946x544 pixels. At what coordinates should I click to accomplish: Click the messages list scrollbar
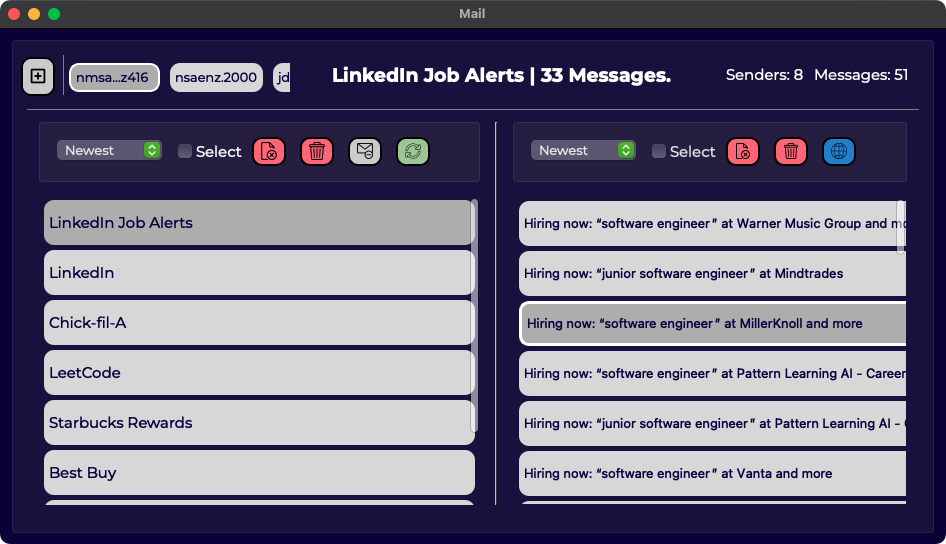901,227
